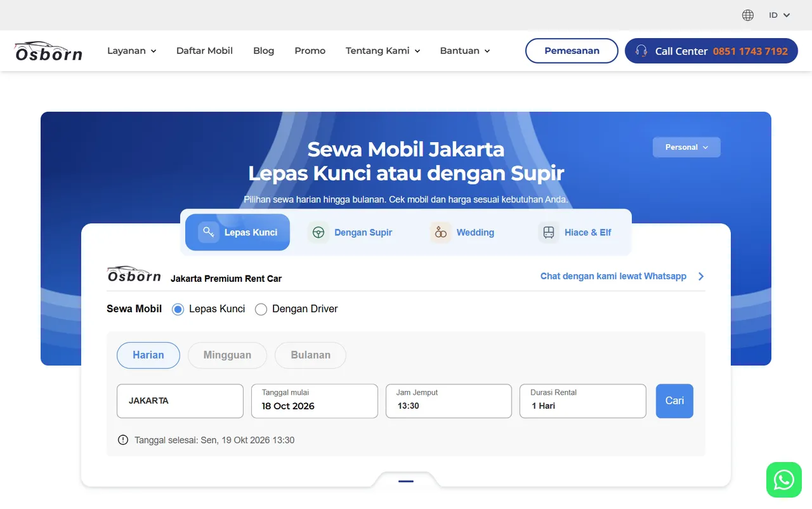Select the Lepas Kunci radio button
812x509 pixels.
point(178,309)
